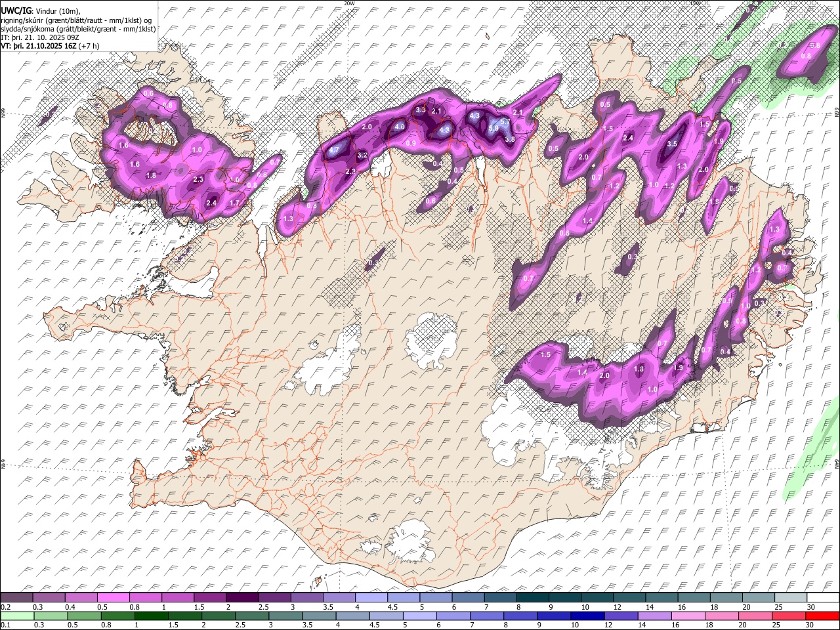Viewport: 840px width, 630px height.
Task: Click the '0.1' label in the lower legend
Action: pyautogui.click(x=5, y=625)
